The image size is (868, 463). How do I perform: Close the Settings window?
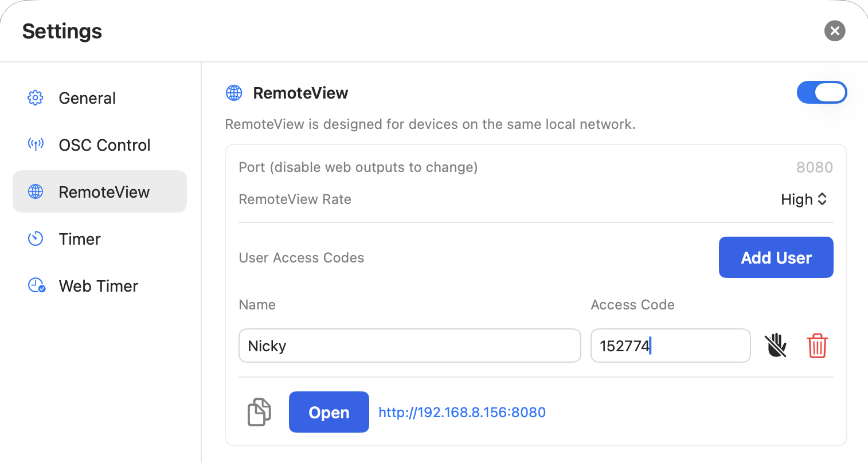(x=835, y=31)
